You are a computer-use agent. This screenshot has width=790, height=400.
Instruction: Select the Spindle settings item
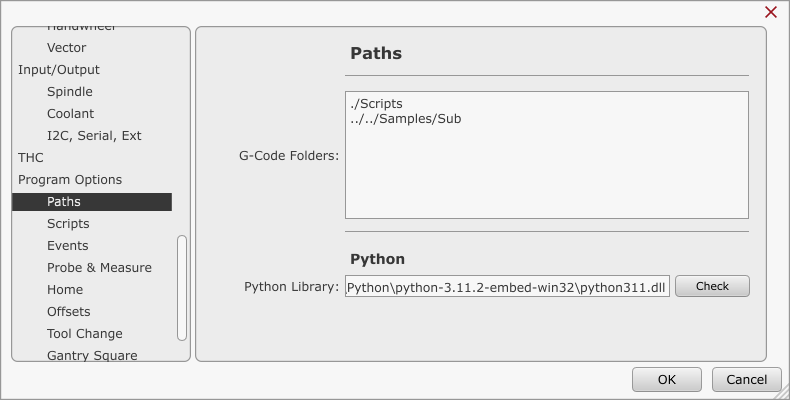70,92
